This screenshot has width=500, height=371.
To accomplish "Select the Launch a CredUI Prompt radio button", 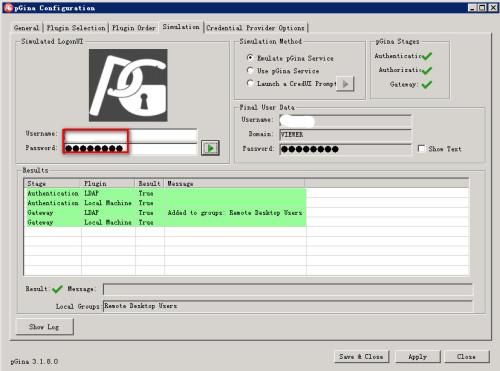I will click(250, 83).
